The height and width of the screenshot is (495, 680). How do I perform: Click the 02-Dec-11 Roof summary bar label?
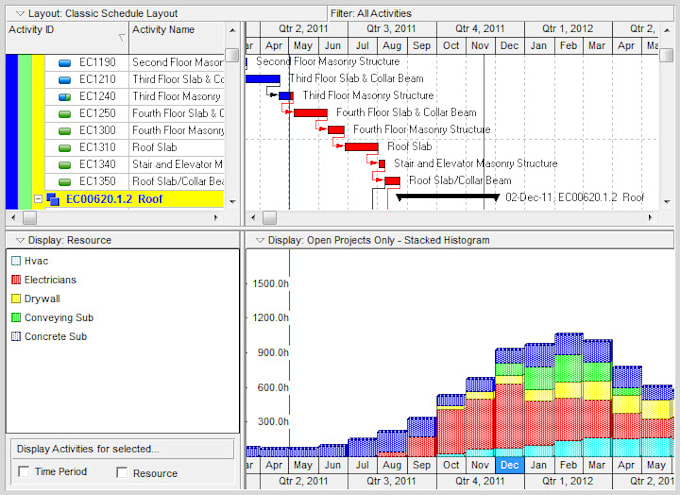tap(575, 197)
